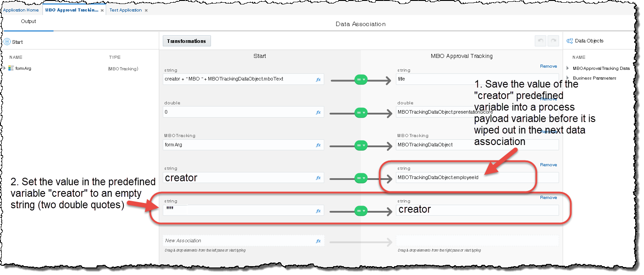Remove the employeeId association
The height and width of the screenshot is (275, 644).
pos(548,165)
